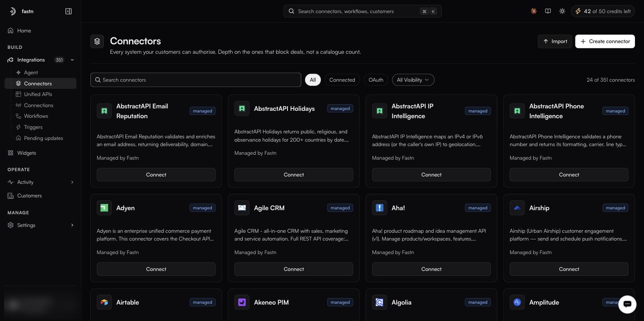The image size is (644, 321).
Task: Connect the Adyen connector
Action: tap(156, 269)
